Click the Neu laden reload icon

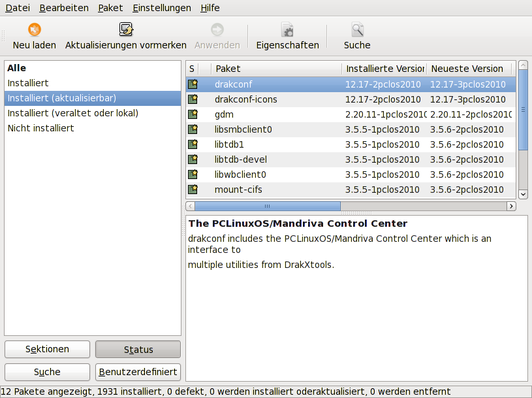(35, 29)
